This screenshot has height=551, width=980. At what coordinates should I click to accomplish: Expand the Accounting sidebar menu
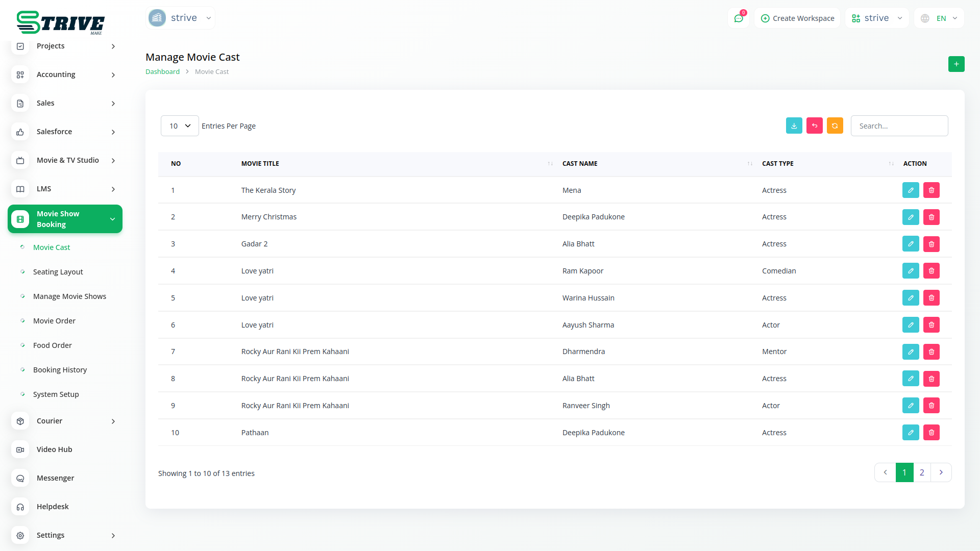click(65, 74)
